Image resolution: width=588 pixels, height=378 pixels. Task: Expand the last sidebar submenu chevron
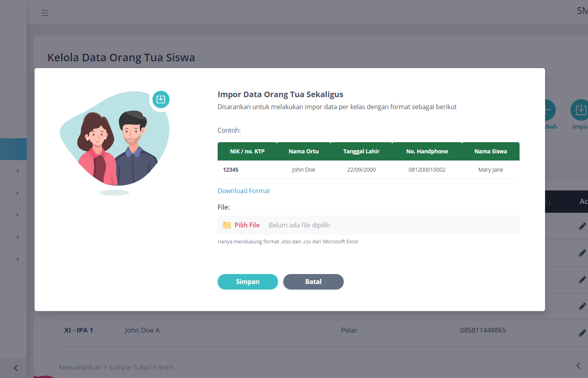click(x=18, y=259)
